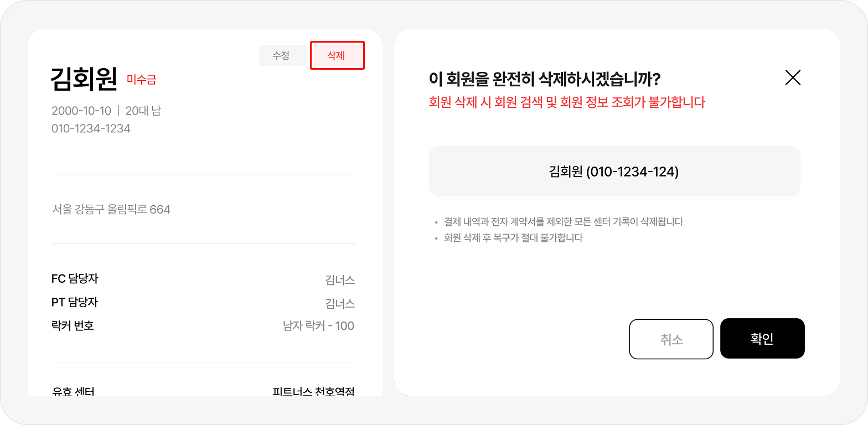Click the member box 김회원 (010-1234-124)

click(x=614, y=172)
